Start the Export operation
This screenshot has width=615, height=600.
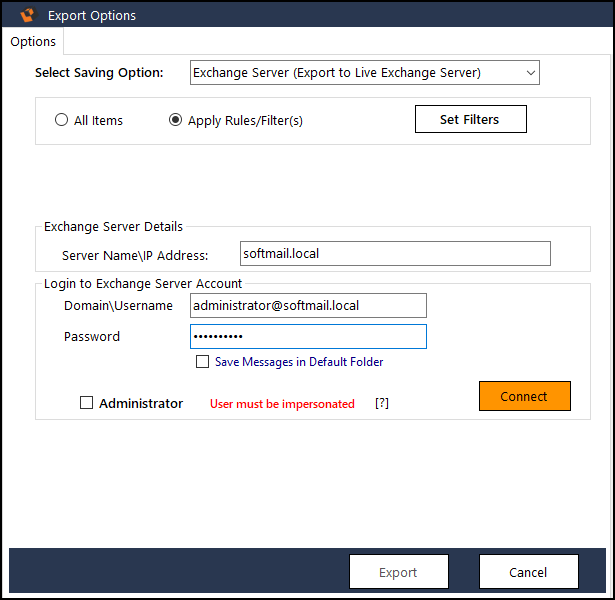(x=399, y=572)
